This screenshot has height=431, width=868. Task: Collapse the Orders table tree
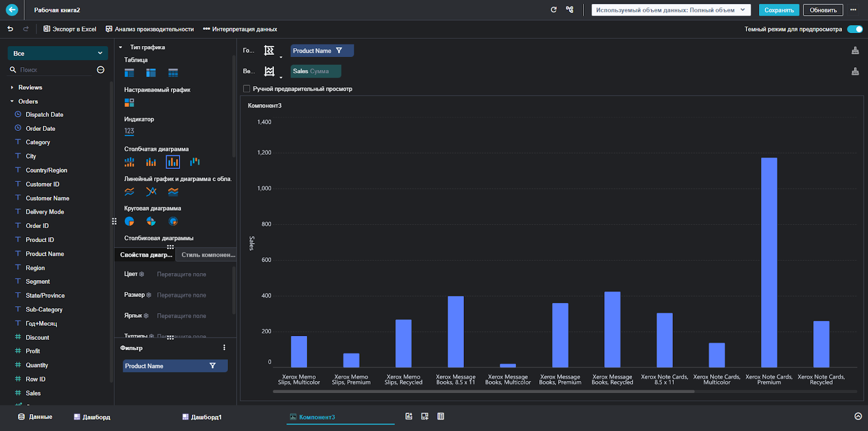[12, 102]
